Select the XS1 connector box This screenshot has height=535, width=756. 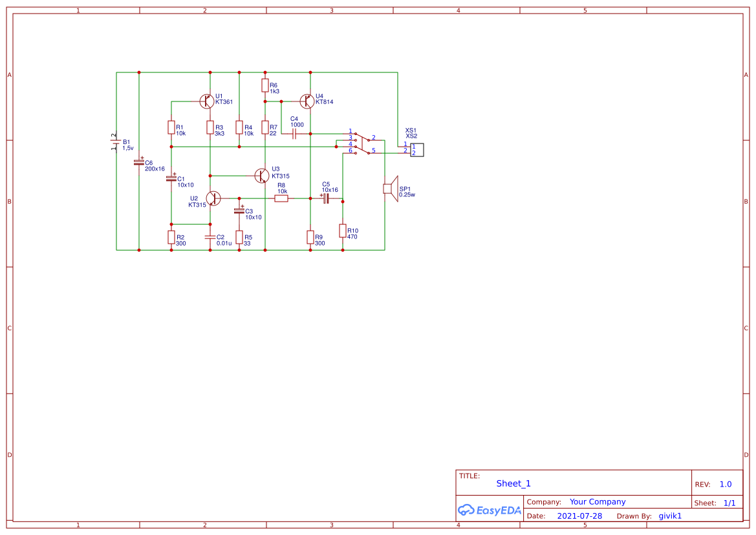[417, 150]
